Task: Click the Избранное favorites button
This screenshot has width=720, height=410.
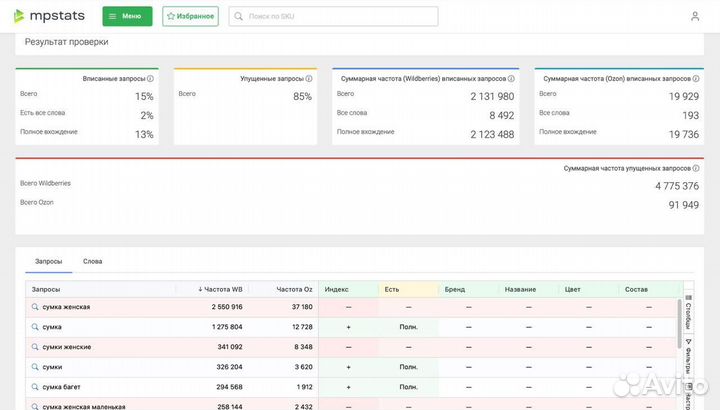Action: (x=190, y=17)
